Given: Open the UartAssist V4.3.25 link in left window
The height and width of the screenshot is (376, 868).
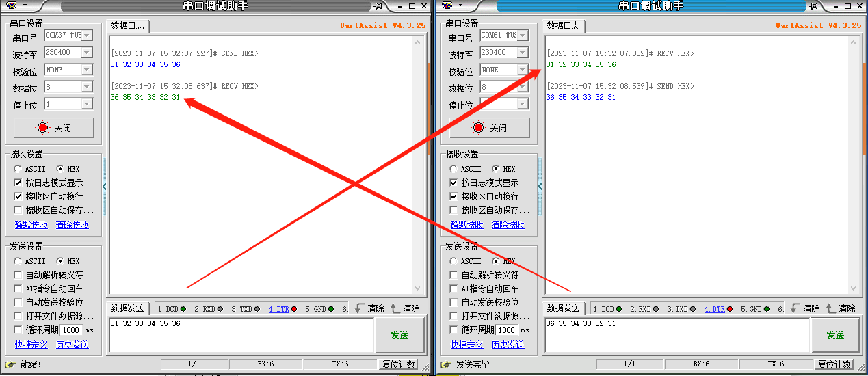Looking at the screenshot, I should (x=382, y=26).
